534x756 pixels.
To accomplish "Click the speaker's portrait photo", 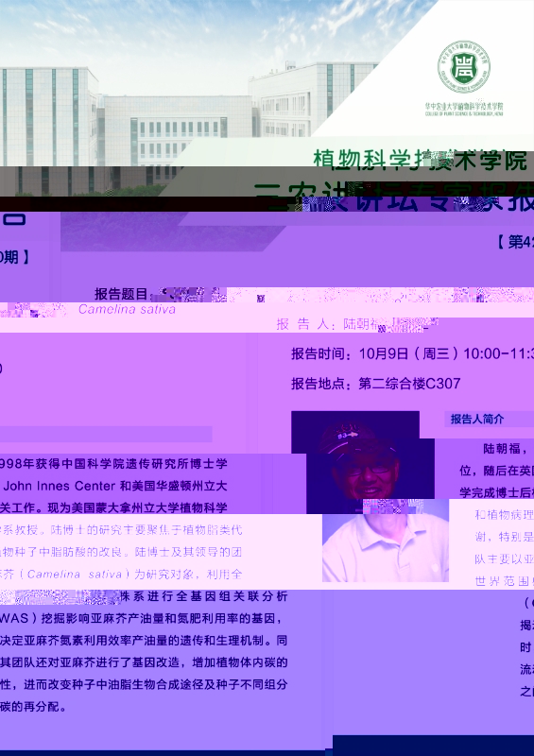I will (370, 497).
